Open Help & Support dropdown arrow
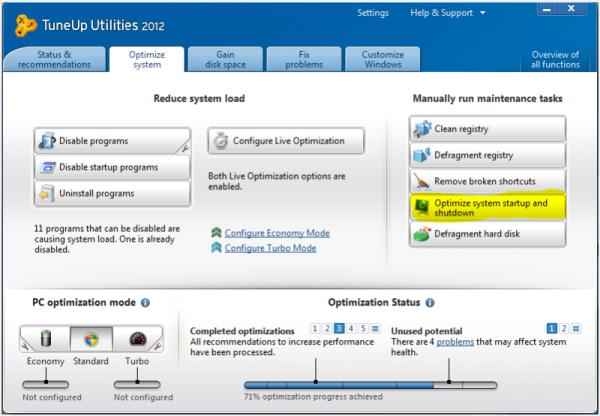The image size is (600, 416). point(483,13)
